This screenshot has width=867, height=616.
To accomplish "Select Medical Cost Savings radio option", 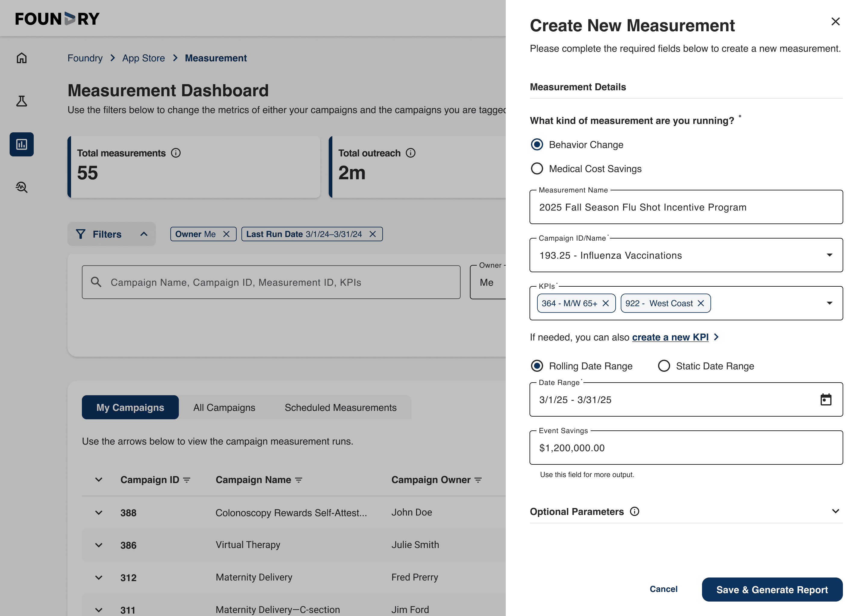I will click(537, 169).
